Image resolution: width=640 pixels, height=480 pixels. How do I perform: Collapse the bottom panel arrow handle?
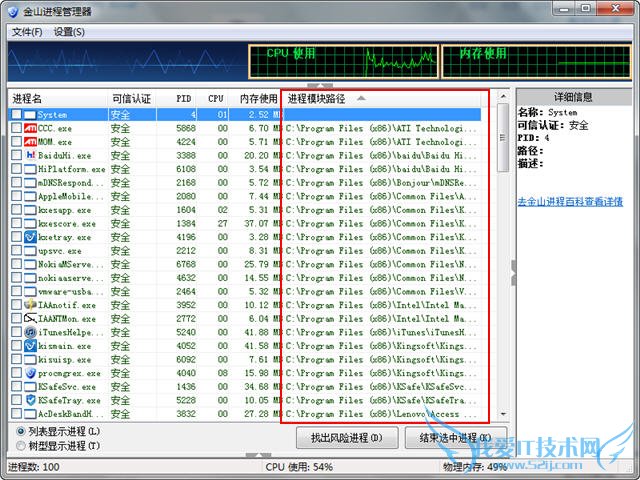coord(258,455)
